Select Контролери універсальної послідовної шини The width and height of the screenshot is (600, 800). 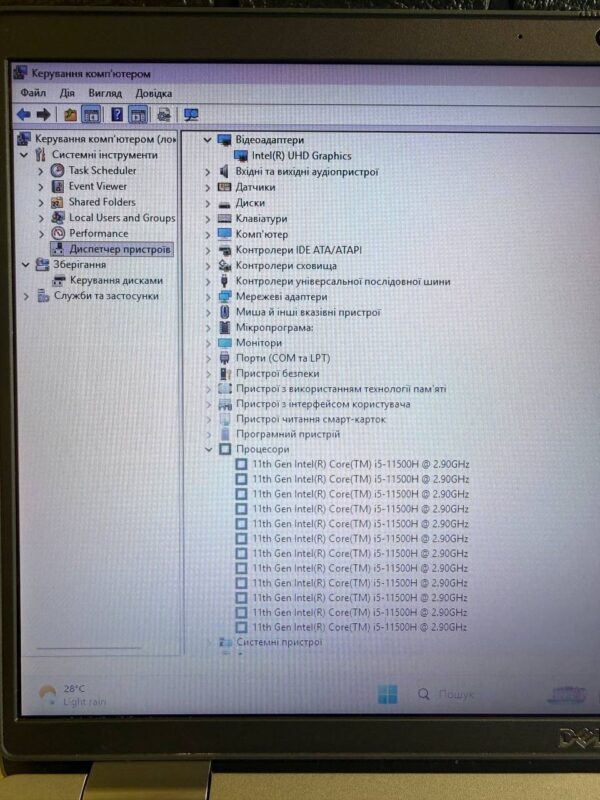(343, 281)
